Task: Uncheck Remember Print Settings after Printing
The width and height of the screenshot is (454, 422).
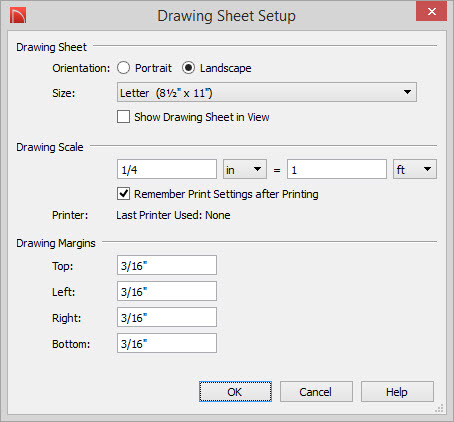Action: point(123,194)
